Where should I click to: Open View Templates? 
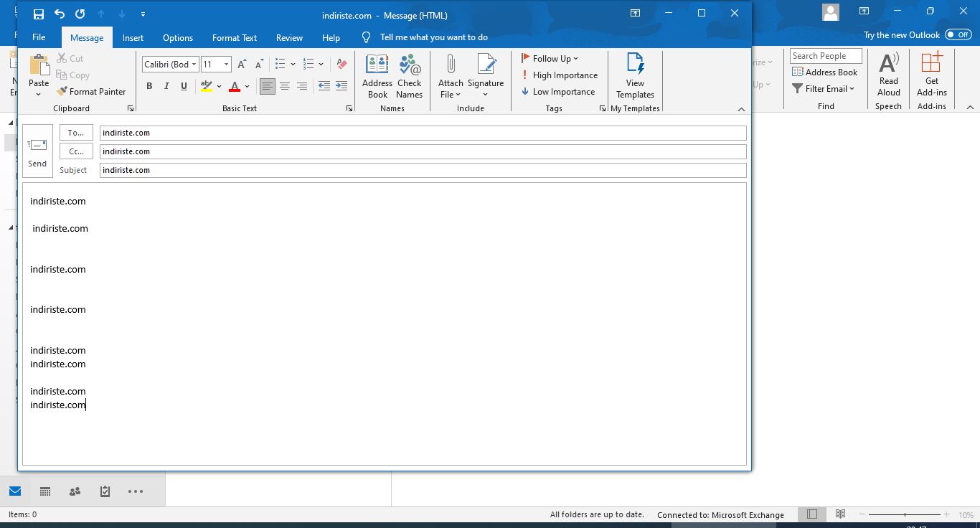tap(635, 76)
